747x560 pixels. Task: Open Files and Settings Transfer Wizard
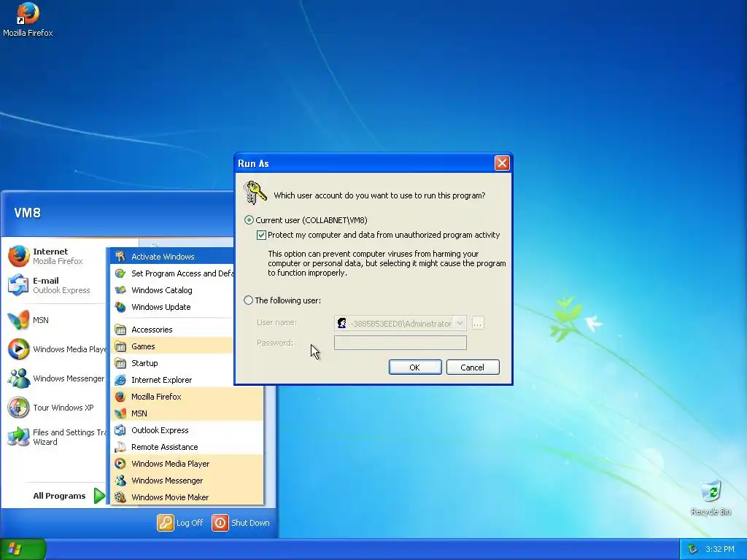coord(56,437)
